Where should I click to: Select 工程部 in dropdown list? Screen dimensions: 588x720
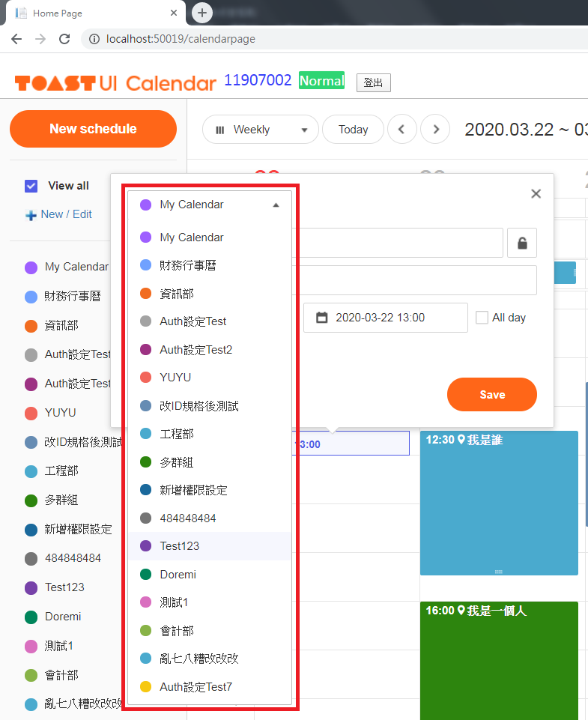coord(210,434)
